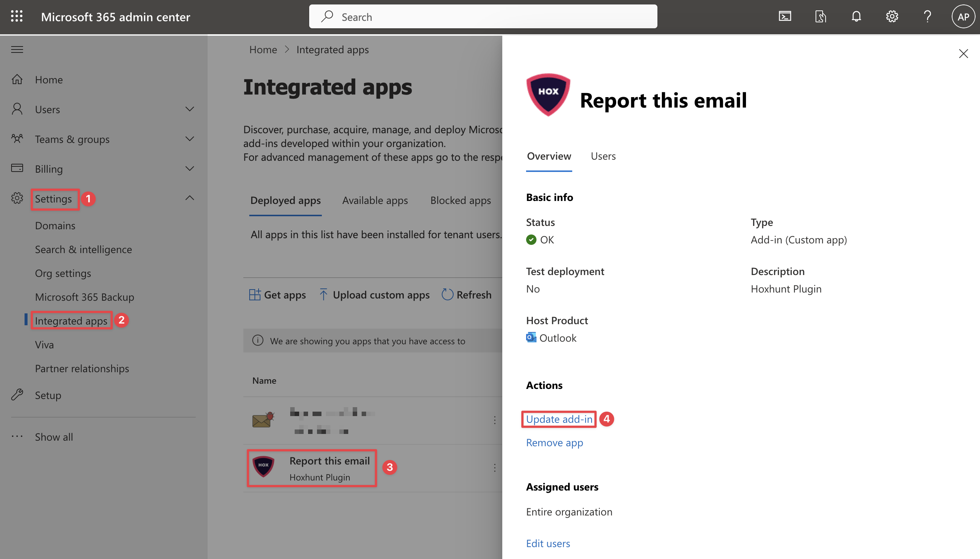Expand the Teams & groups section
Viewport: 980px width, 559px height.
189,138
